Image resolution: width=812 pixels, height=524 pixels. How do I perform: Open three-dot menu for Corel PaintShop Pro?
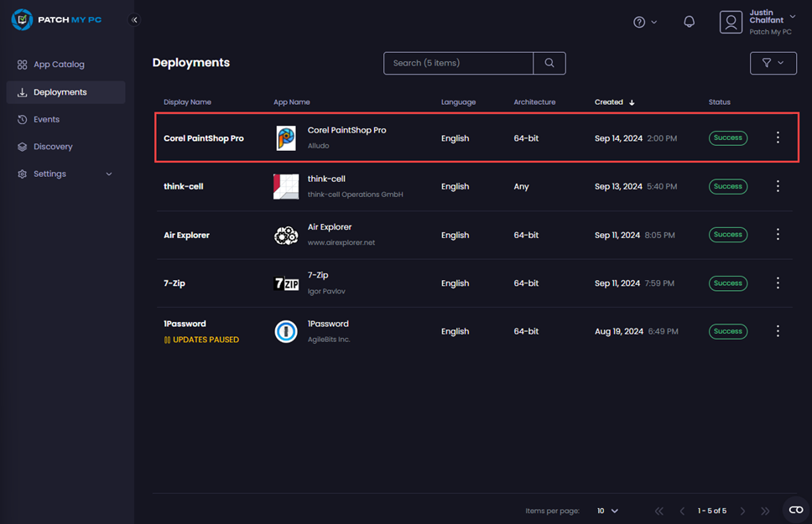(778, 137)
